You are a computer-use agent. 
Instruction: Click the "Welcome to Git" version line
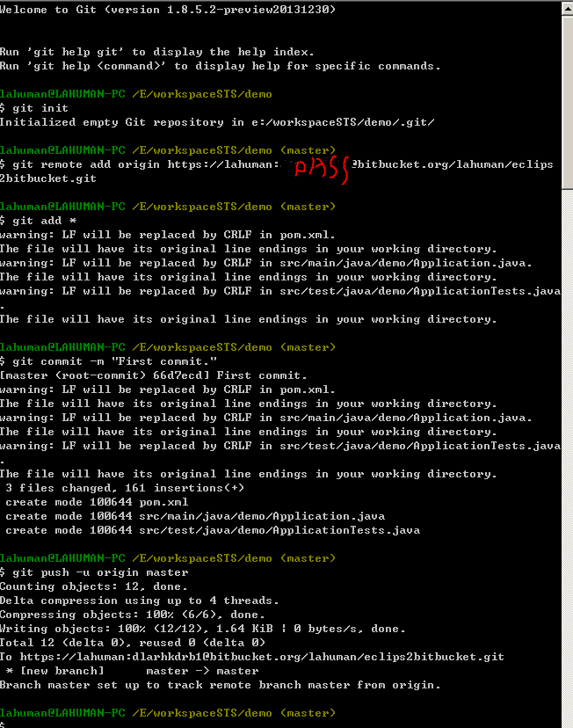click(x=167, y=10)
